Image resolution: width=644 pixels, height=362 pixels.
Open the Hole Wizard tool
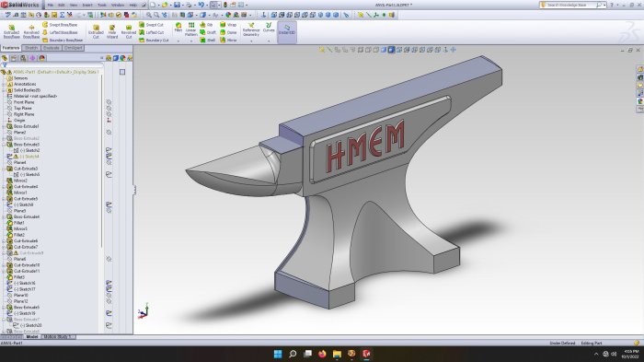click(x=111, y=31)
